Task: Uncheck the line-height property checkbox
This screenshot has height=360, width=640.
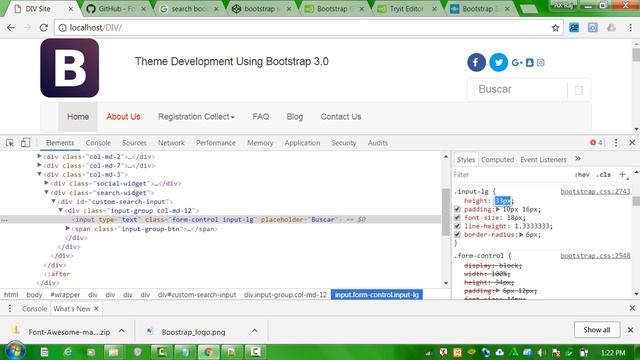Action: point(457,226)
